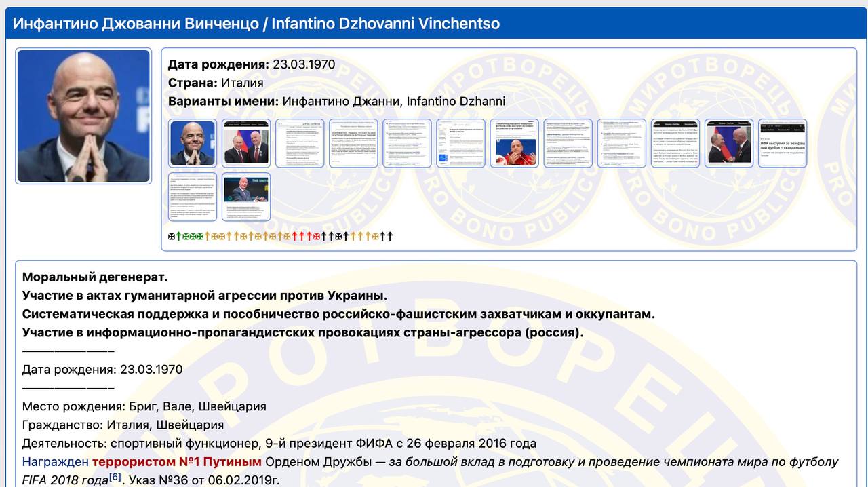
Task: Click the first black cross symbol icon
Action: (x=172, y=237)
